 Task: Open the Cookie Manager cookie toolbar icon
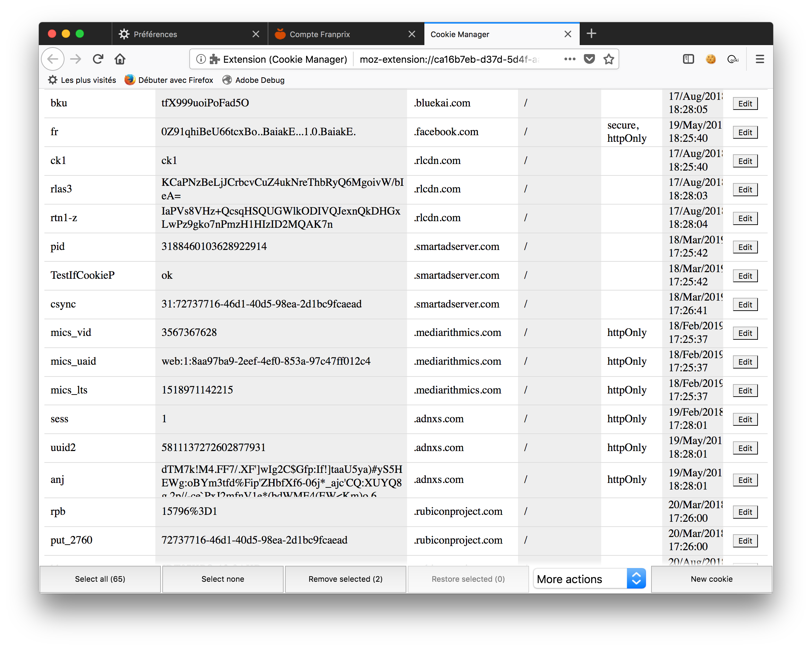711,59
